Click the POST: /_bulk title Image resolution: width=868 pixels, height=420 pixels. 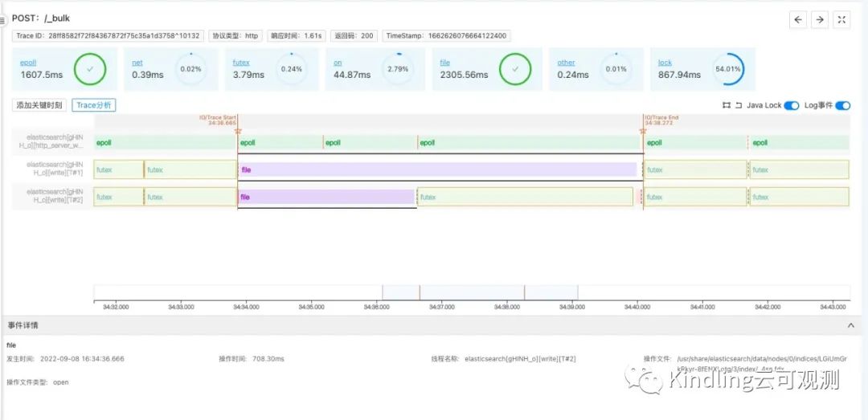[40, 18]
